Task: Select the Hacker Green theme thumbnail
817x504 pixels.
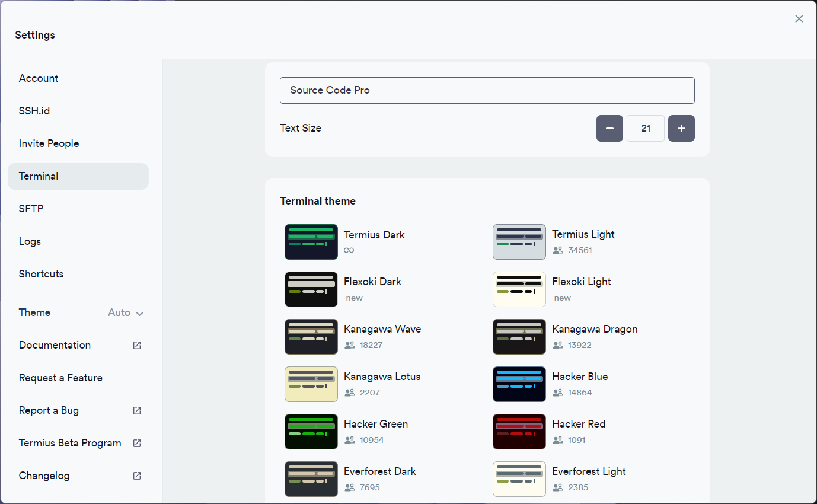Action: point(311,432)
